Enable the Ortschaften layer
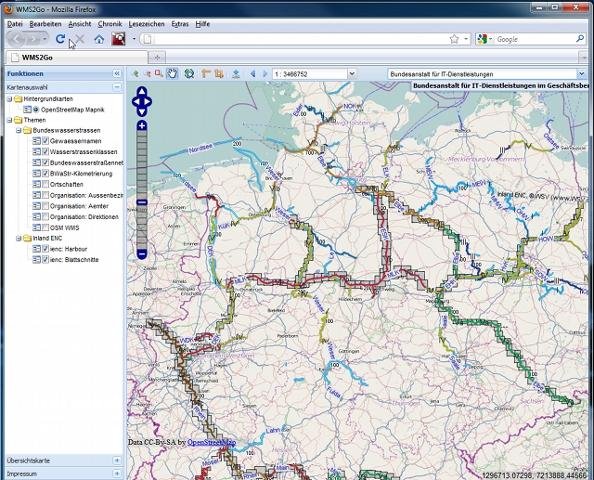This screenshot has height=480, width=594. [x=45, y=184]
